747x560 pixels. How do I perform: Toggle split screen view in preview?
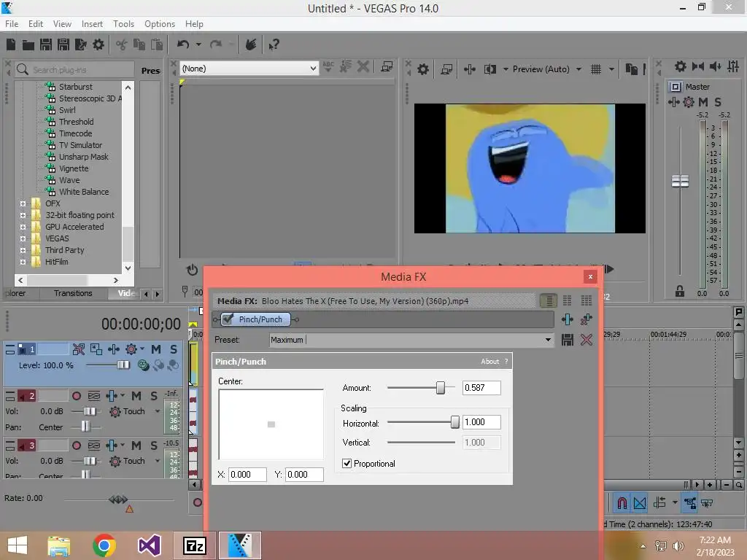(x=490, y=69)
